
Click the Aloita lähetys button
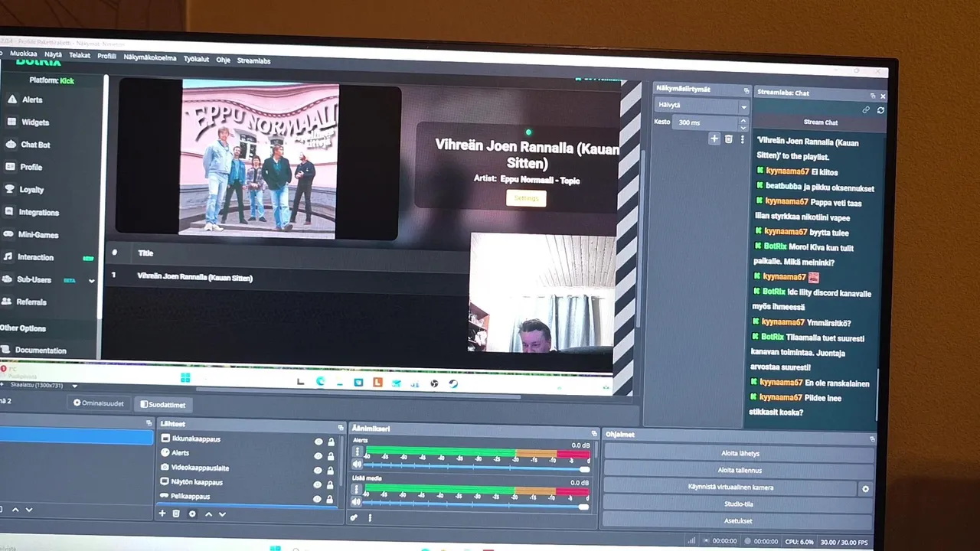(740, 454)
